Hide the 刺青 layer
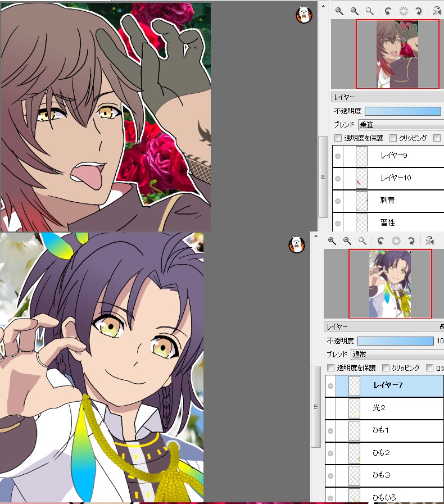The width and height of the screenshot is (444, 504). coord(338,201)
